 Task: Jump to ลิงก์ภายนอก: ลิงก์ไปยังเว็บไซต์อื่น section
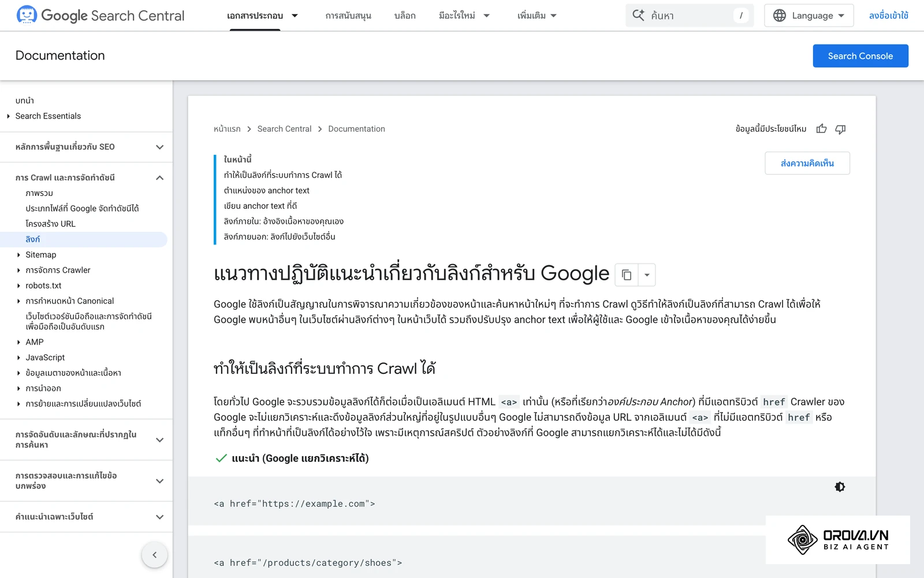[x=280, y=236]
